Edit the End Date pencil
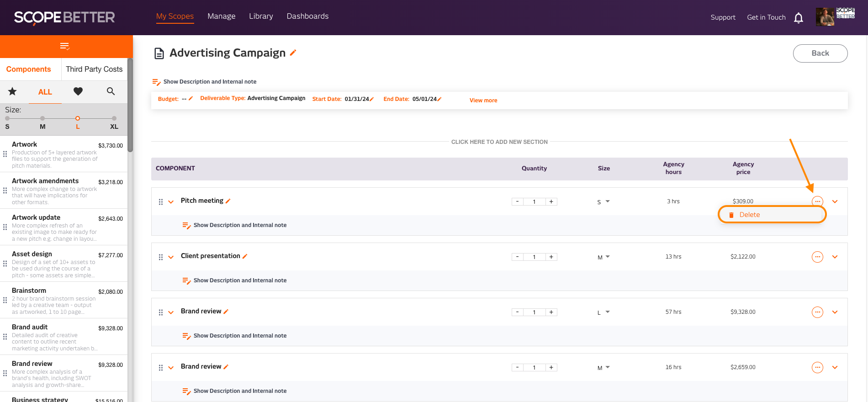Viewport: 868px width, 402px height. (x=439, y=99)
